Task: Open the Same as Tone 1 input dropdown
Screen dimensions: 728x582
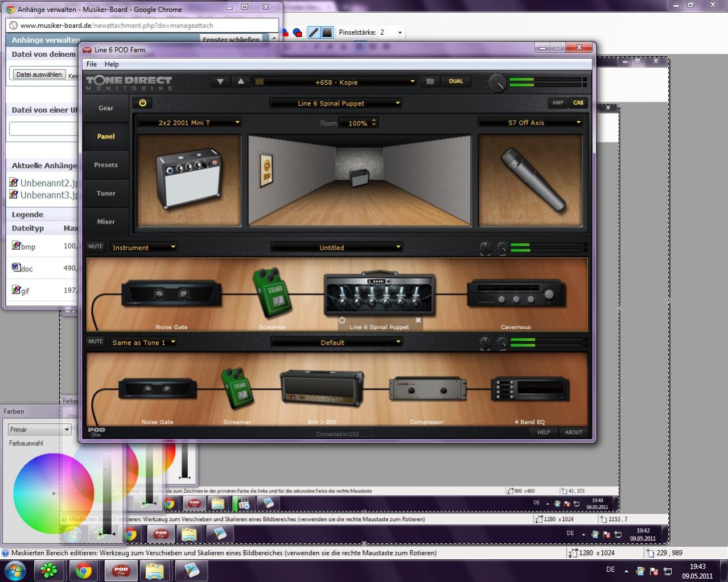Action: tap(144, 342)
